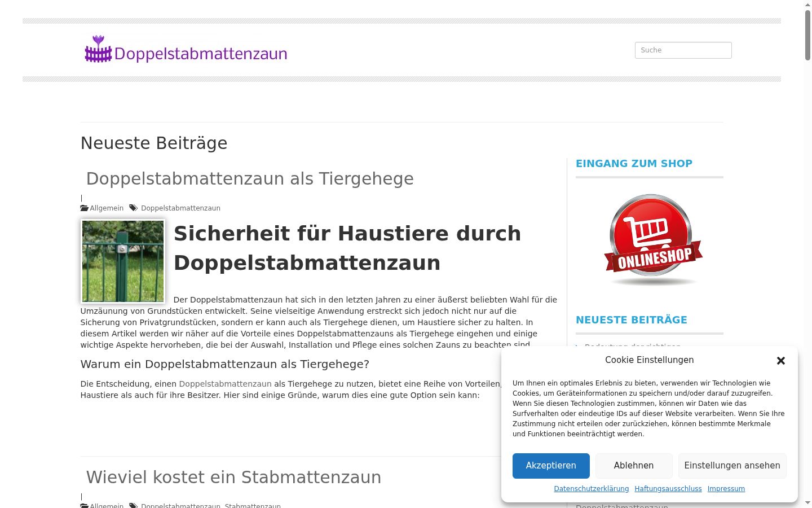This screenshot has height=508, width=812.
Task: Open the Impressum link
Action: click(x=726, y=489)
